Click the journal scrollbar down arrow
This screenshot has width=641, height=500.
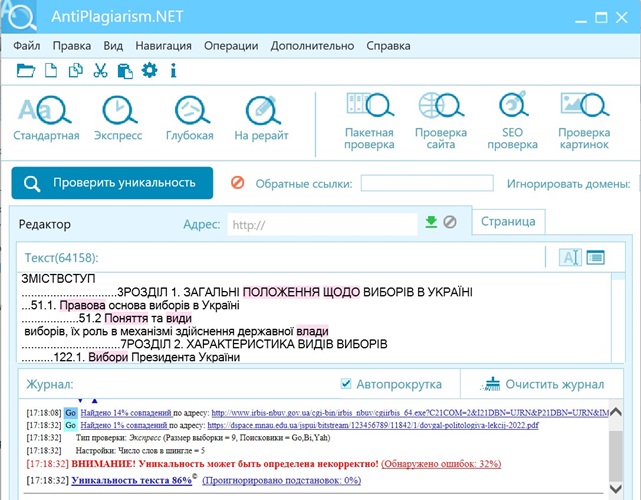[x=616, y=488]
